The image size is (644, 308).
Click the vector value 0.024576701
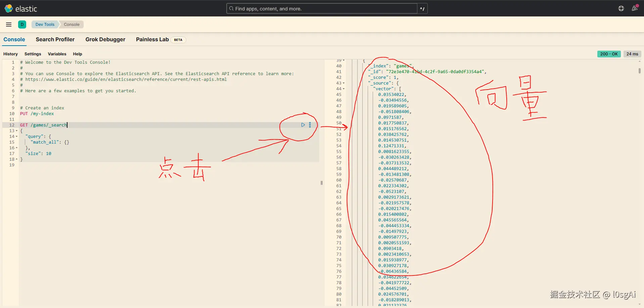pos(394,294)
